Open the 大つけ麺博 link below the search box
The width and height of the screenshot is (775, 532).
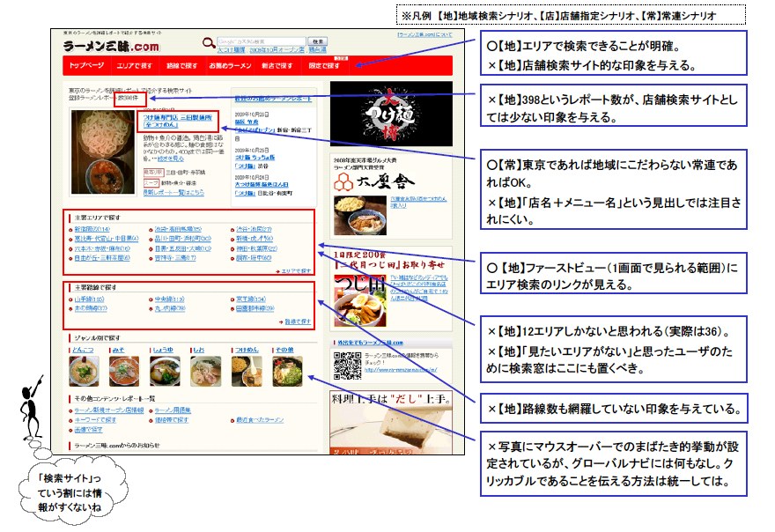pyautogui.click(x=232, y=50)
